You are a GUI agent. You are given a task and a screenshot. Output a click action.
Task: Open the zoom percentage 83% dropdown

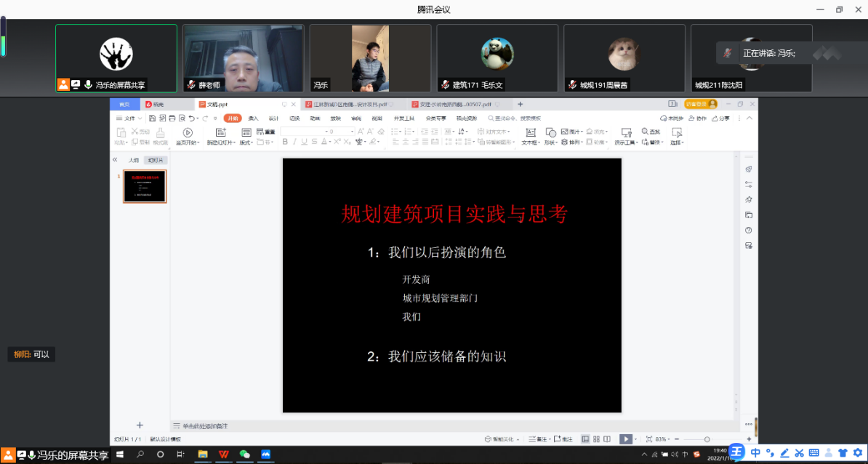[662, 439]
